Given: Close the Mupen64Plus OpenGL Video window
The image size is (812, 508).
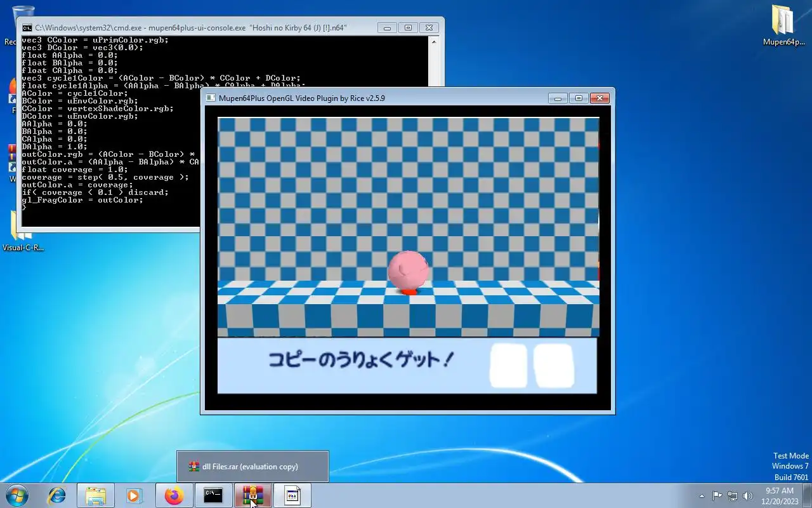Looking at the screenshot, I should [x=599, y=98].
